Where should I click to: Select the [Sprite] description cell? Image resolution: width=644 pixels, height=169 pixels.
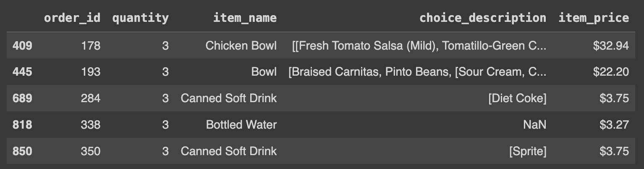click(528, 151)
